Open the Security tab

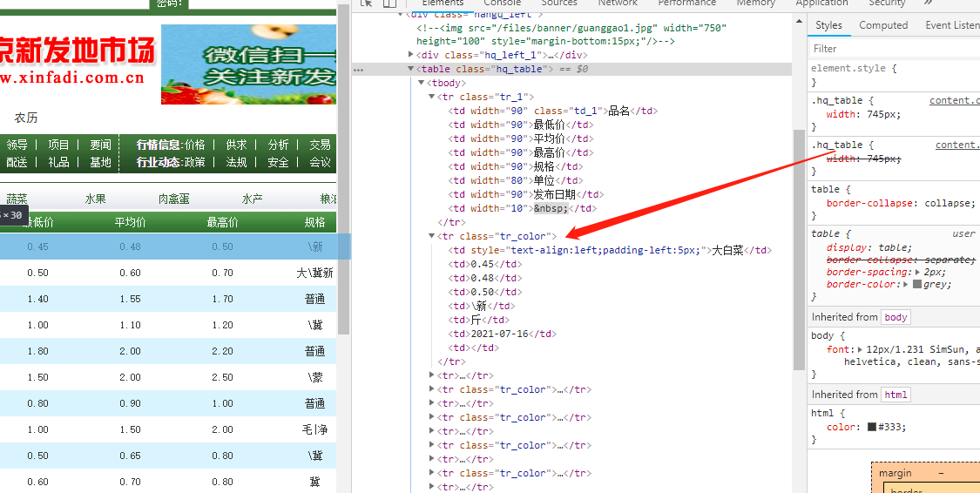pos(886,3)
